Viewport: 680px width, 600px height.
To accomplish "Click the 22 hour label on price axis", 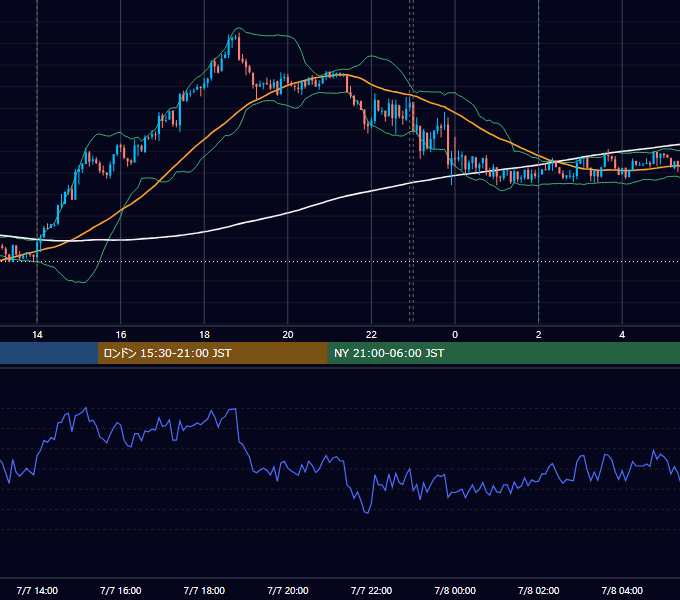I will click(x=371, y=335).
